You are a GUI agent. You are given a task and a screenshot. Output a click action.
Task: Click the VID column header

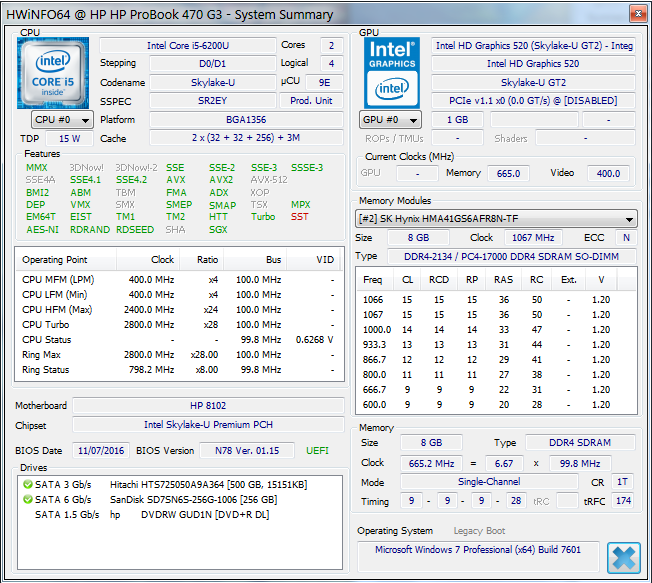tap(314, 260)
